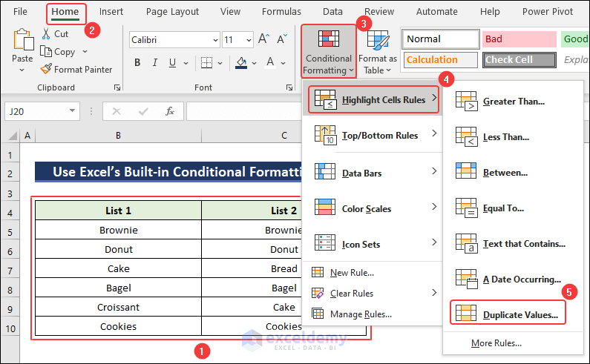Viewport: 590px width, 364px height.
Task: Click the Cut scissors icon
Action: (46, 33)
